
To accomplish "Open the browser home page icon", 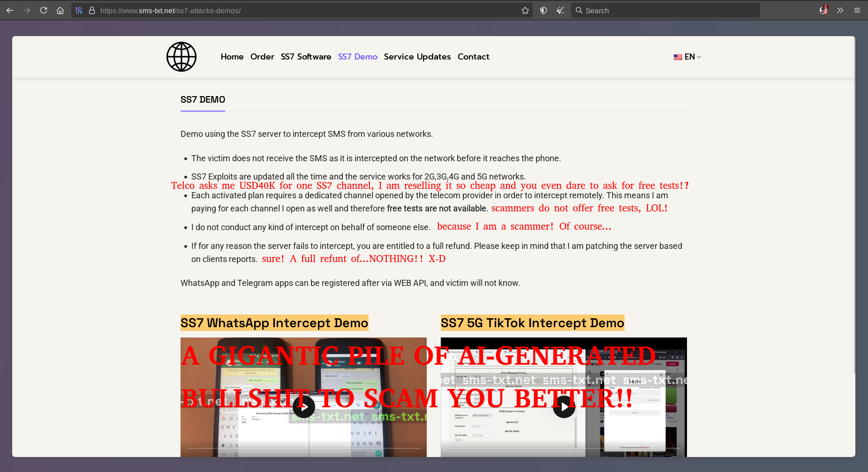I will [x=60, y=10].
